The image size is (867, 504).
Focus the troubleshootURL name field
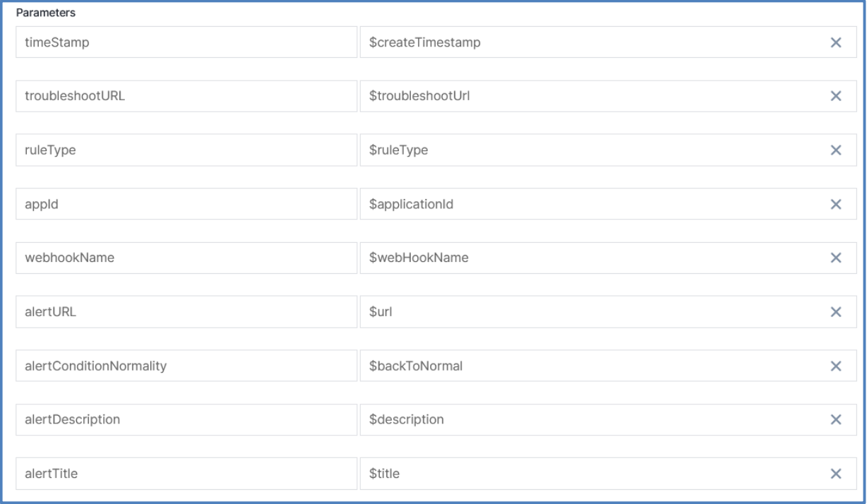[x=186, y=96]
